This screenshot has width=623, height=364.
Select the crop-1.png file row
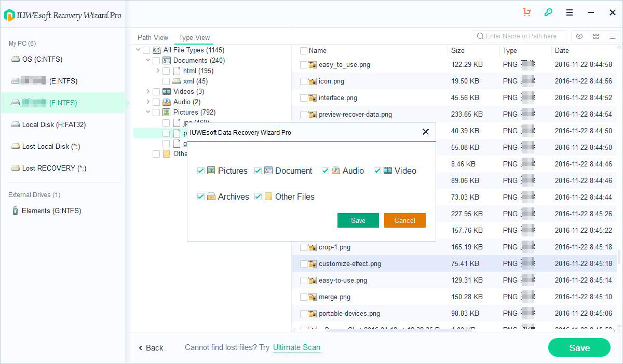click(454, 247)
